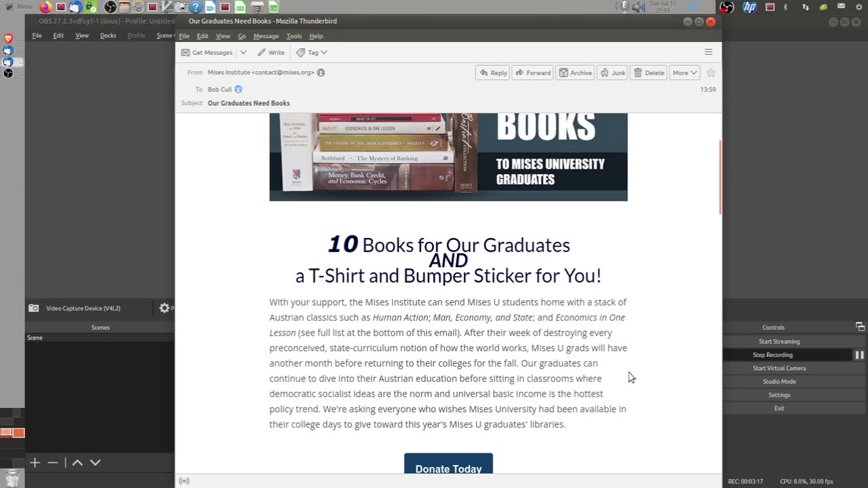The image size is (868, 488).
Task: Open the Thunderbird hamburger app menu
Action: tap(708, 52)
